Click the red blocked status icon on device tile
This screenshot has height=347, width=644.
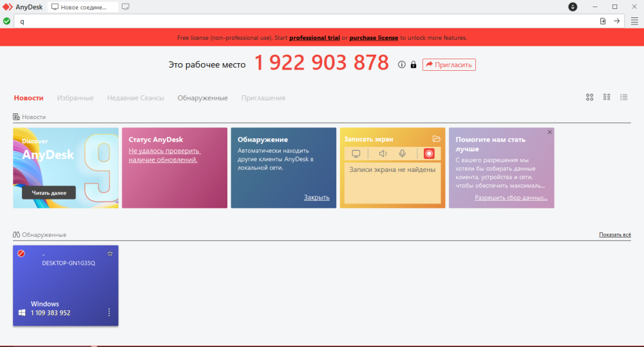(21, 254)
